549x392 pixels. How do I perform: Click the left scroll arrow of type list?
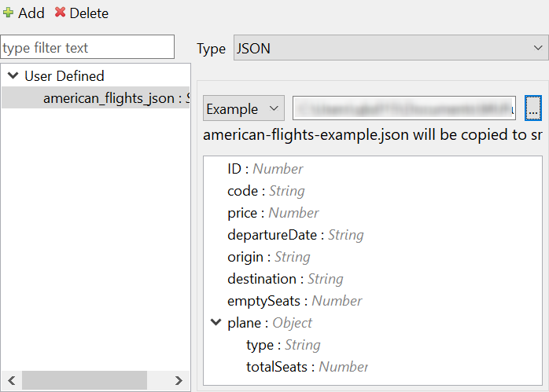12,380
